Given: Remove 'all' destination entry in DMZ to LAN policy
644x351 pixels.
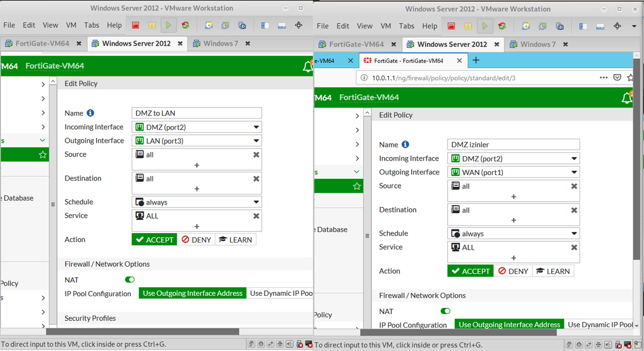Looking at the screenshot, I should [x=256, y=179].
